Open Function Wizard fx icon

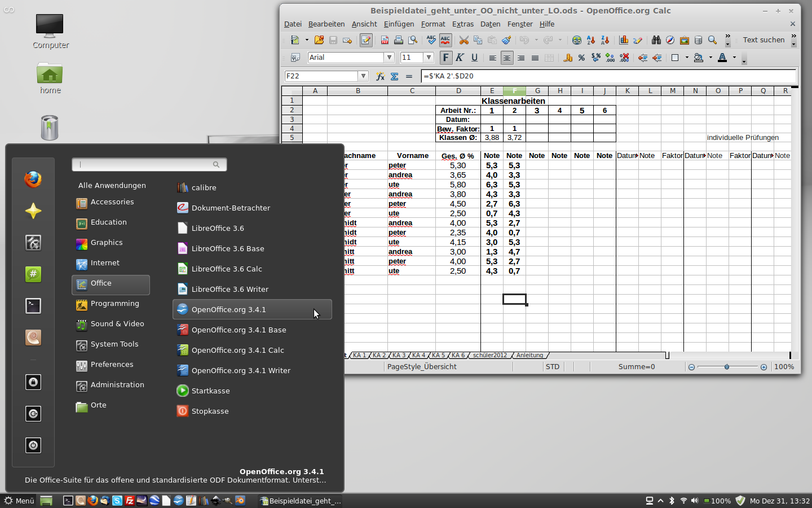point(380,76)
